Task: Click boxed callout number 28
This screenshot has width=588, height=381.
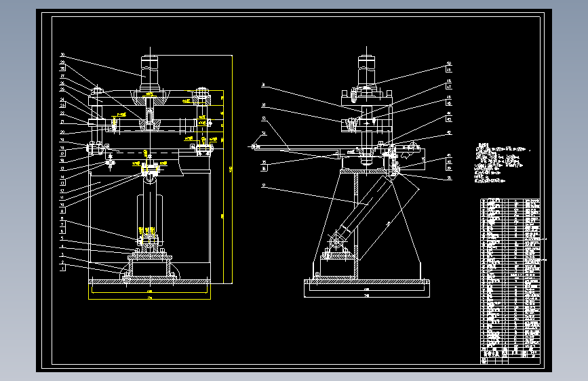Action: [62, 68]
